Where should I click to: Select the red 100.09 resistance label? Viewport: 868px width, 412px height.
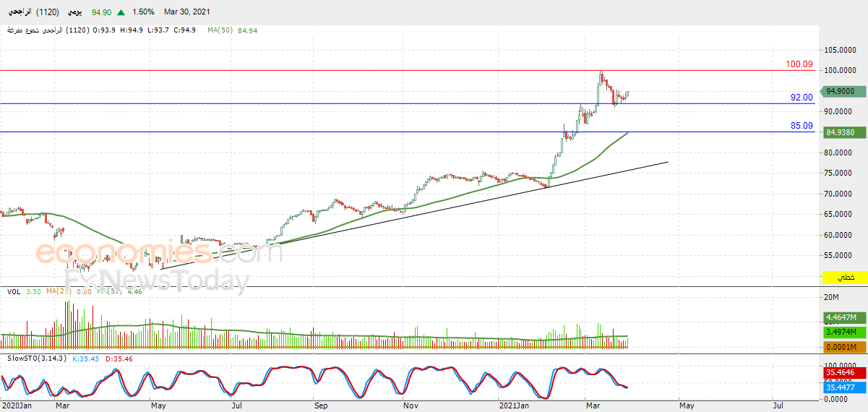tap(799, 64)
